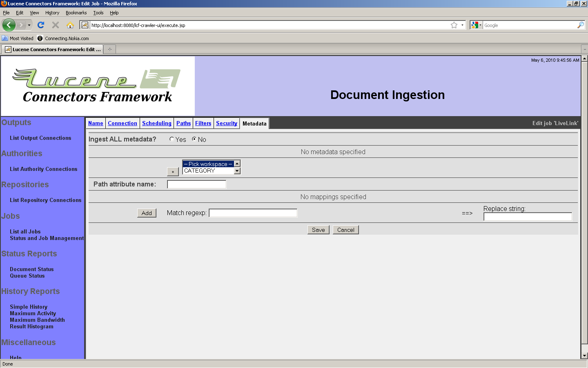The image size is (588, 368).
Task: Click the bookmark star in address bar
Action: point(454,25)
